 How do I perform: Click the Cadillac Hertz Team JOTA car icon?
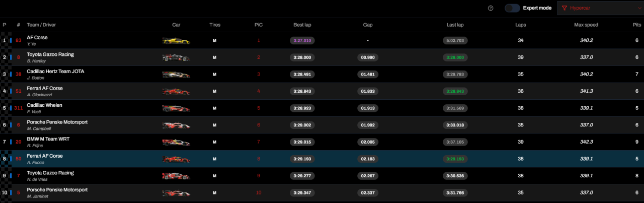click(176, 75)
